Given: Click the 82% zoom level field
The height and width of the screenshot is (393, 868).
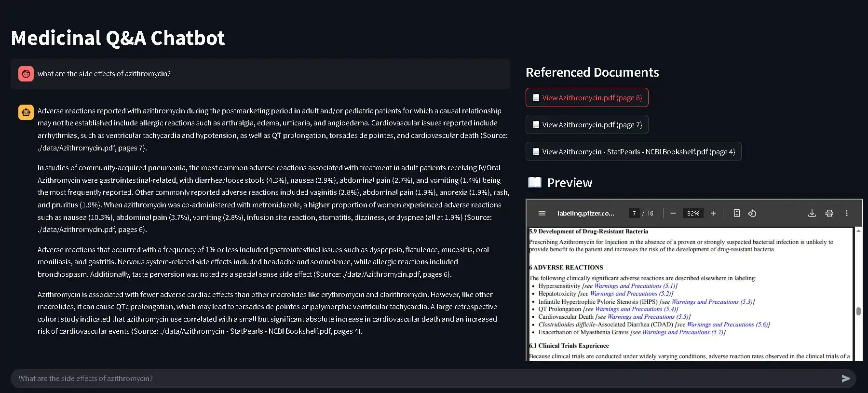Looking at the screenshot, I should point(693,213).
